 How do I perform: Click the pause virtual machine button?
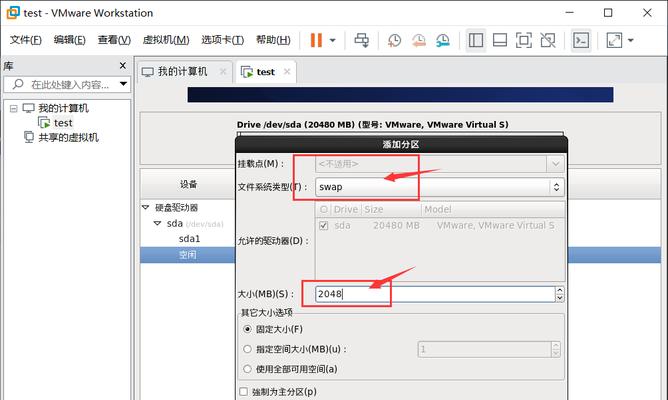coord(316,40)
